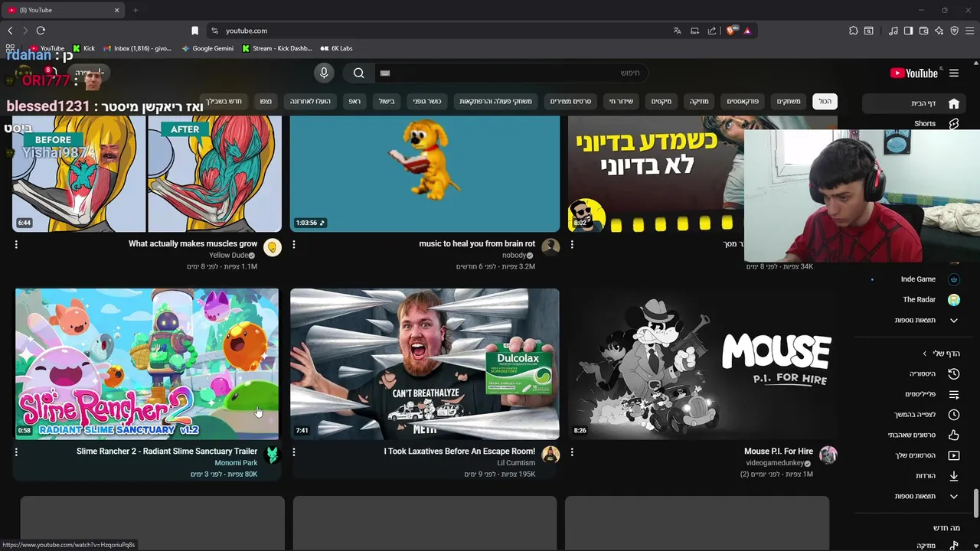
Task: Play the I Took Laxatives video thumbnail
Action: point(425,364)
